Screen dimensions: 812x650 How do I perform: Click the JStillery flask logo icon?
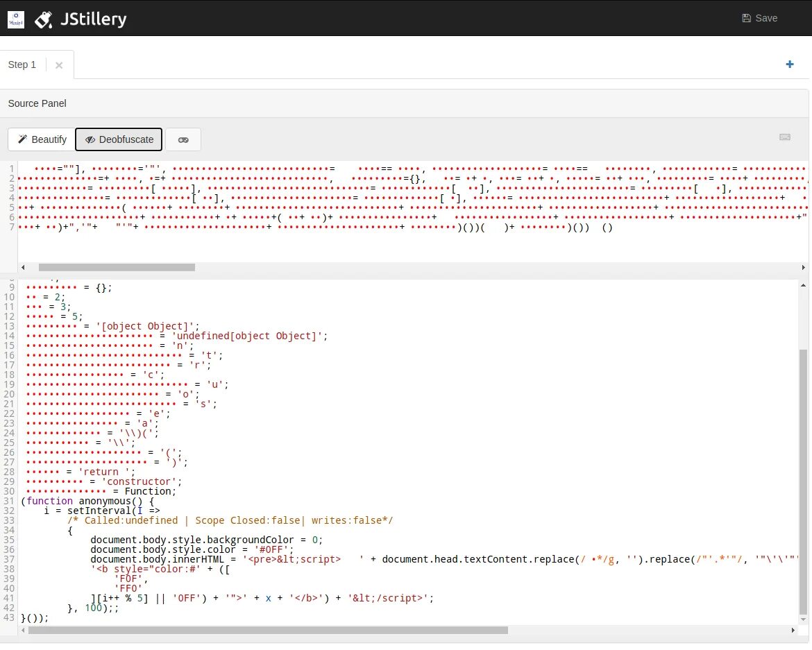pos(44,19)
